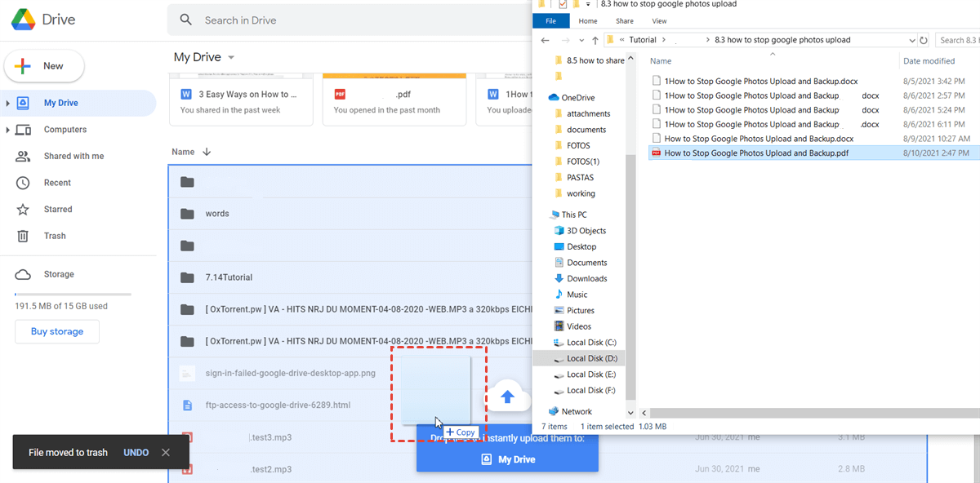This screenshot has width=980, height=483.
Task: Open the My Drive header dropdown
Action: pyautogui.click(x=231, y=57)
